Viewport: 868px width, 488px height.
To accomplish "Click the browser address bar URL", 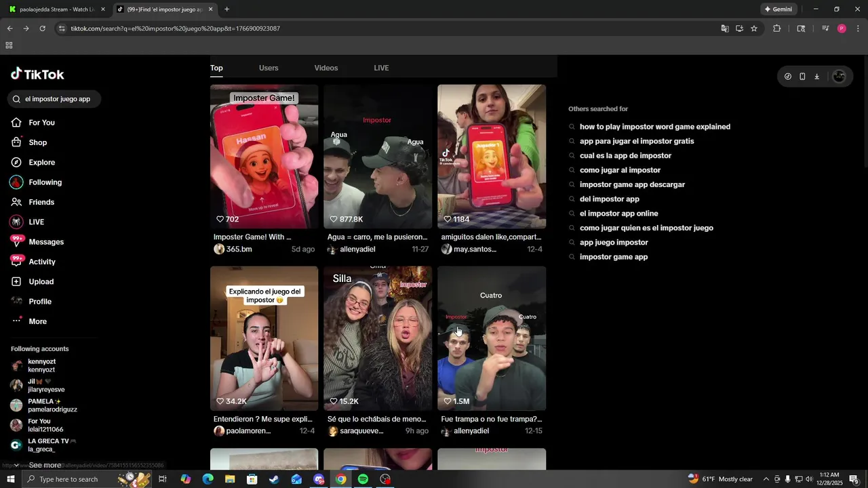I will point(175,28).
